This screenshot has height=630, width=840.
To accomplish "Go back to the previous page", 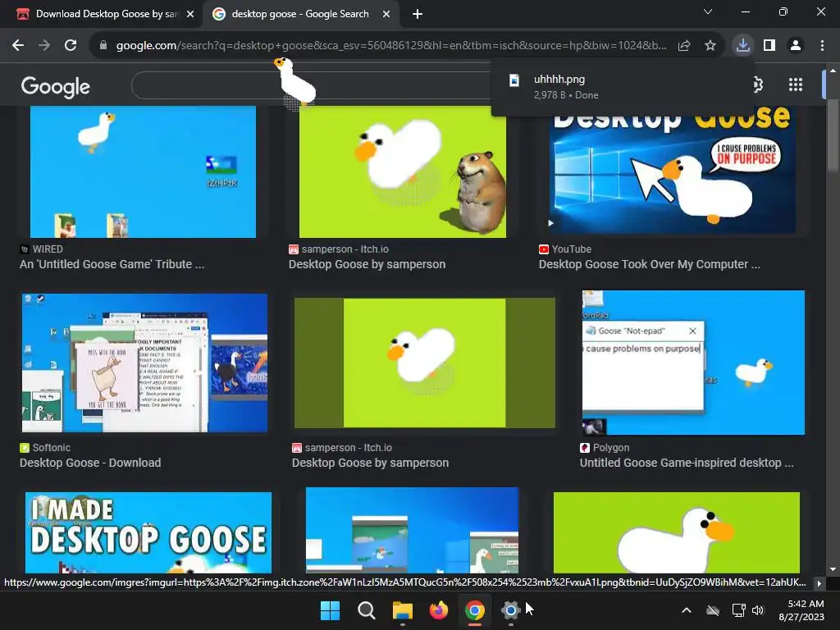I will [18, 46].
